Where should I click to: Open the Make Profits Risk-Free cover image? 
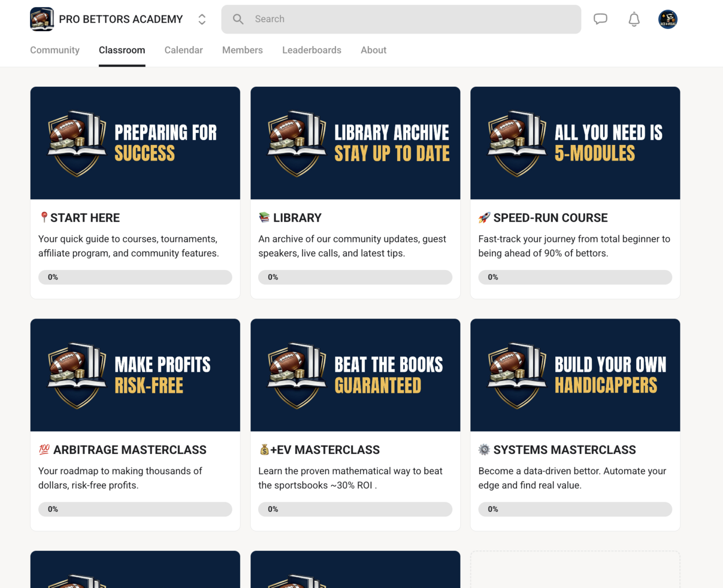click(x=135, y=375)
